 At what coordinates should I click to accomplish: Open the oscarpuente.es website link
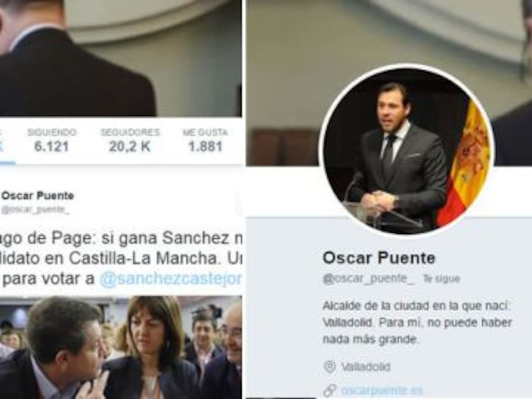point(382,391)
